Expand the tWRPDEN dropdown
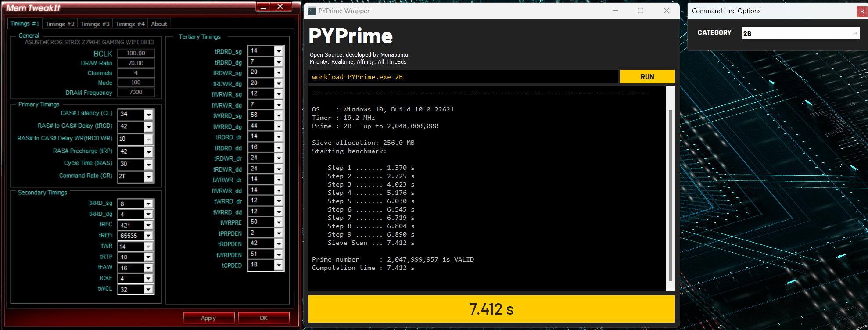This screenshot has width=868, height=330. (279, 255)
